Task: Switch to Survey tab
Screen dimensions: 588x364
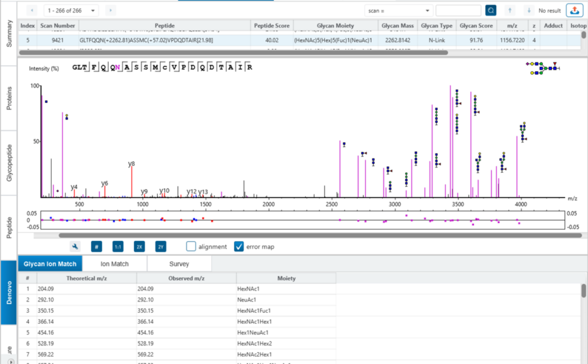Action: coord(179,264)
